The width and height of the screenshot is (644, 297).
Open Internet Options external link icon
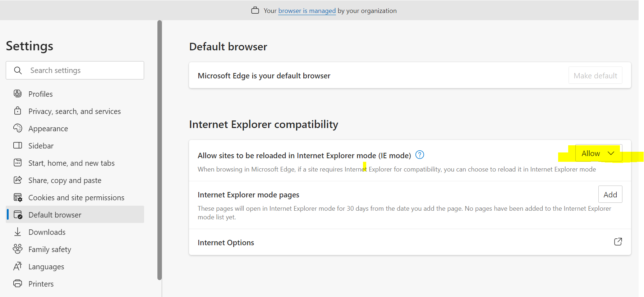pos(618,242)
